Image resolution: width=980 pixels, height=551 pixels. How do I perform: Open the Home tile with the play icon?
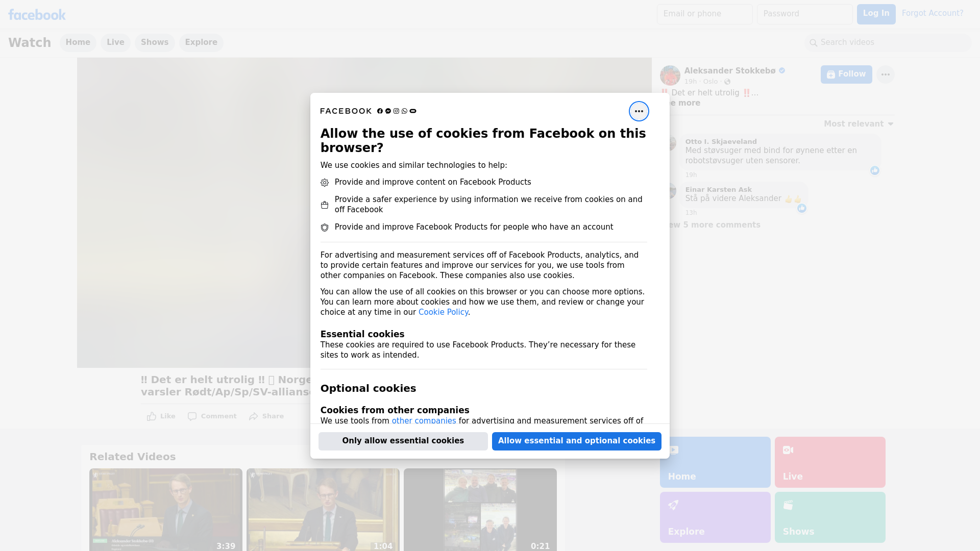(x=715, y=462)
